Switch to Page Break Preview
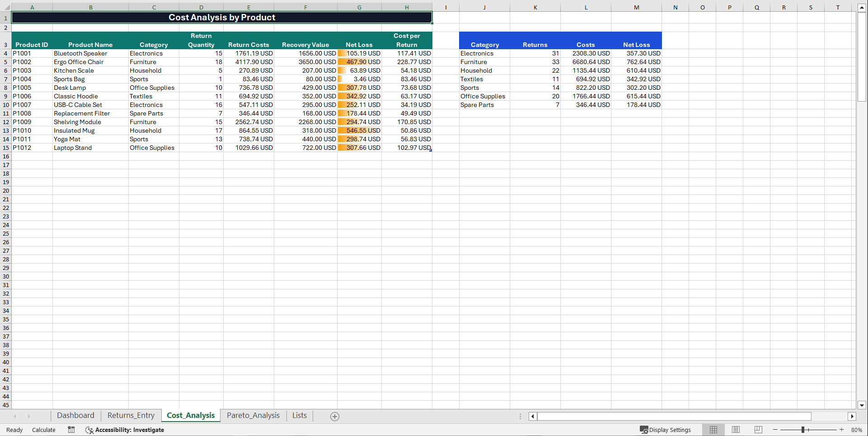This screenshot has width=868, height=436. (x=758, y=430)
